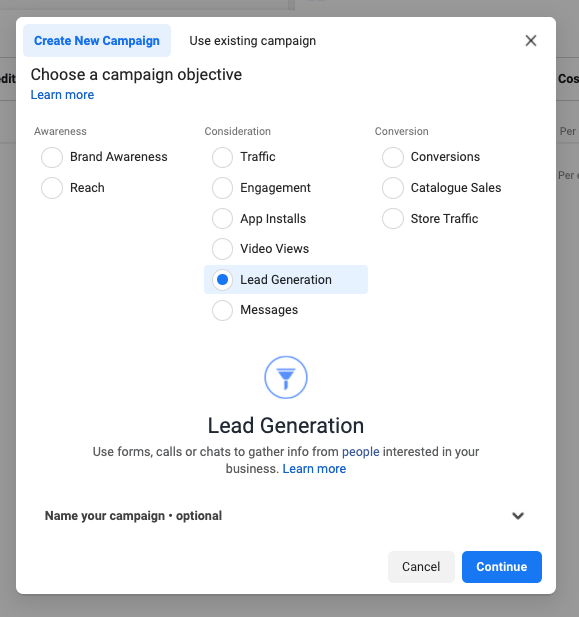This screenshot has width=579, height=617.
Task: Switch to Use existing campaign tab
Action: tap(253, 41)
